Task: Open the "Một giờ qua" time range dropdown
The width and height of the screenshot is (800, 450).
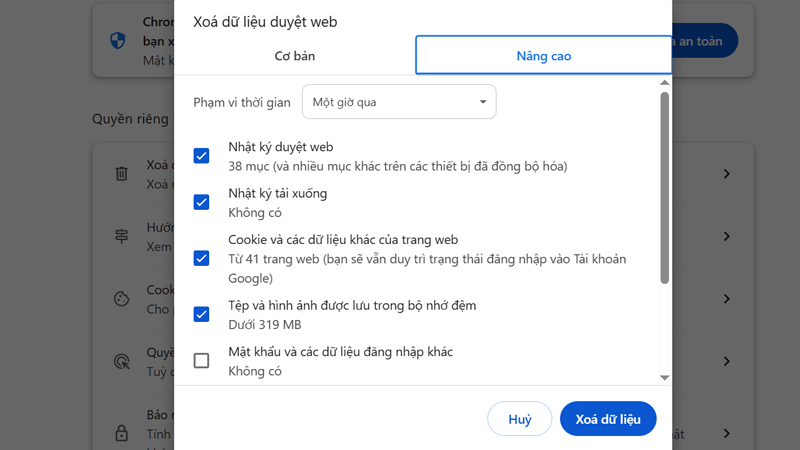Action: click(399, 102)
